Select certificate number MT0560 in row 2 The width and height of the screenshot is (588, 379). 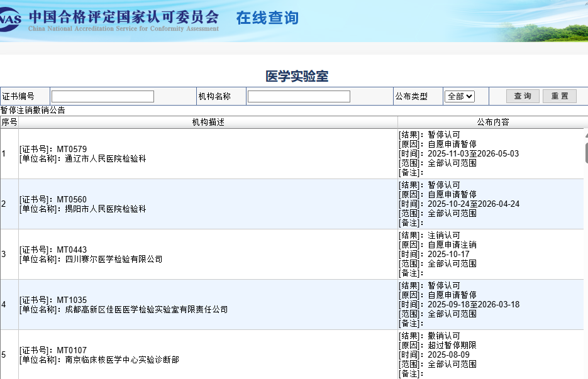click(72, 199)
